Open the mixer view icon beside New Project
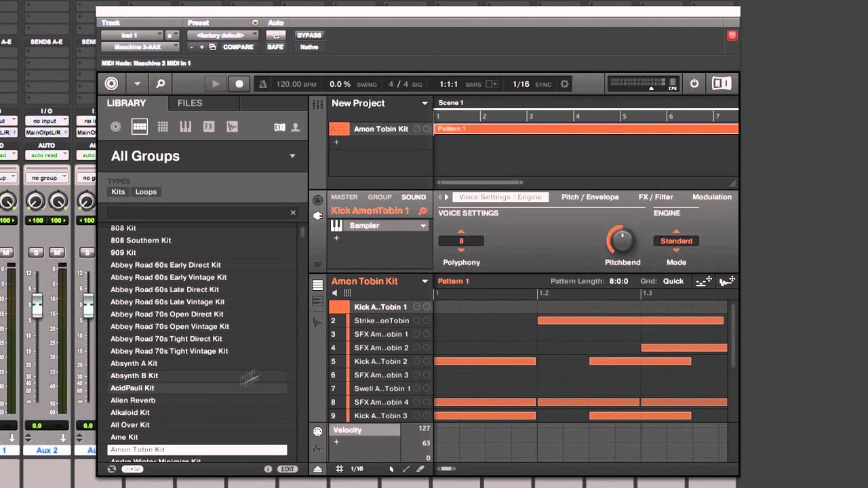Screen dimensions: 868x488 pos(317,104)
